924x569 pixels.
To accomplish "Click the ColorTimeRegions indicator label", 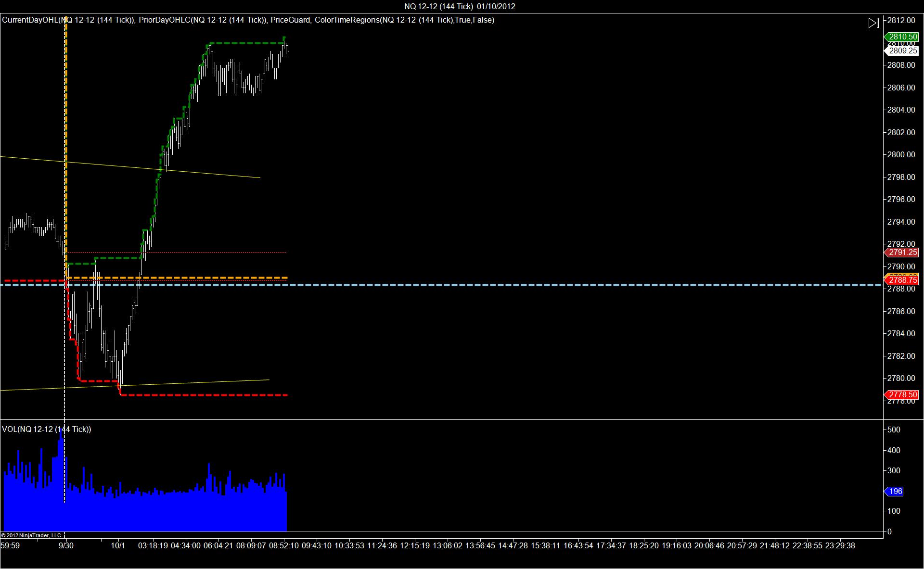I will 404,20.
